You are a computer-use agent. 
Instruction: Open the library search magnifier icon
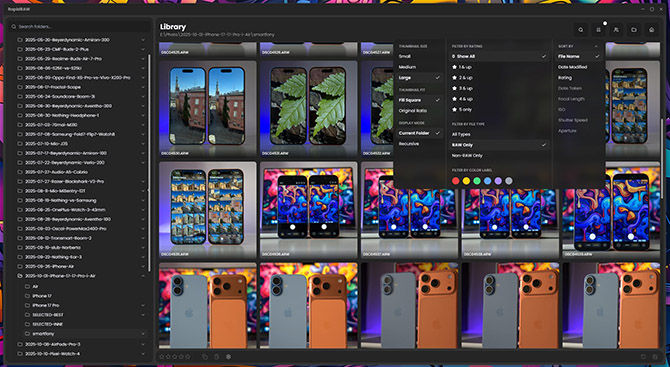pyautogui.click(x=581, y=30)
